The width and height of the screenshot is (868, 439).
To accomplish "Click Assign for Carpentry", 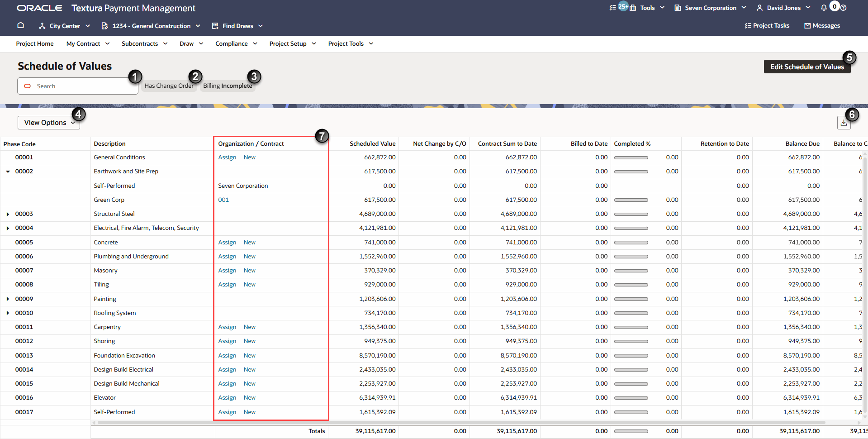I will pos(227,327).
